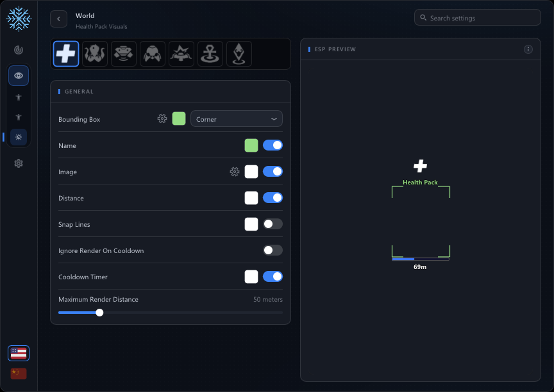This screenshot has width=554, height=392.
Task: Click the white plus image in ESP preview
Action: pos(421,166)
